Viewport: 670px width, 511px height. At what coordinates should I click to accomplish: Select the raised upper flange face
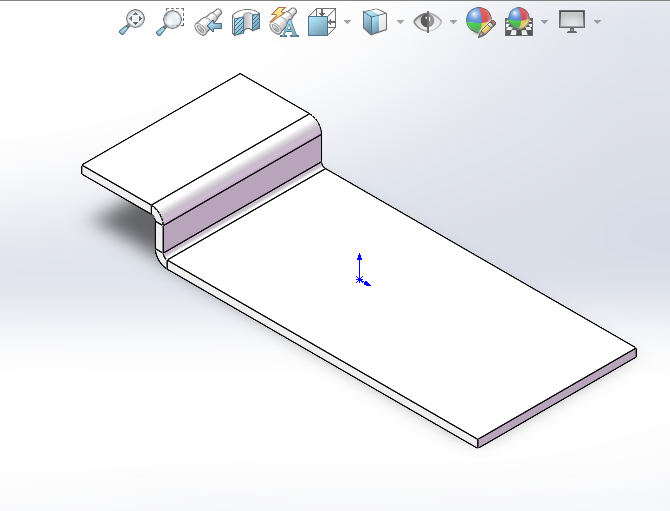[194, 137]
